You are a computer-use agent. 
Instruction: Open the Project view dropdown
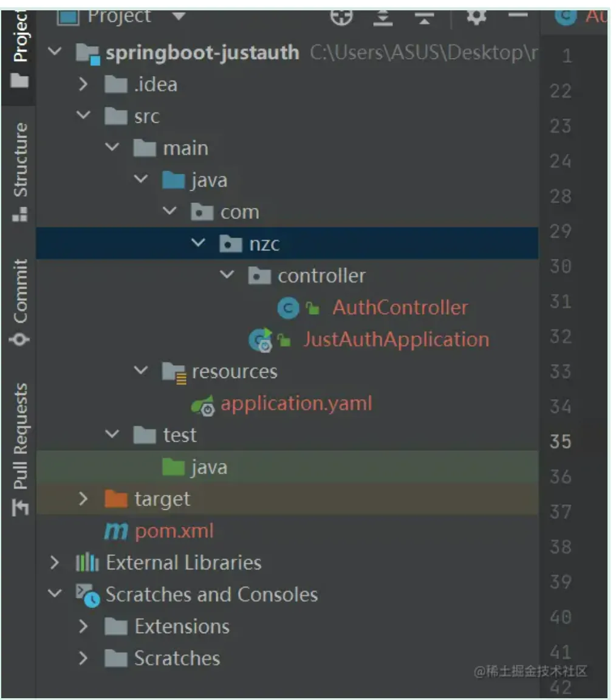(179, 16)
